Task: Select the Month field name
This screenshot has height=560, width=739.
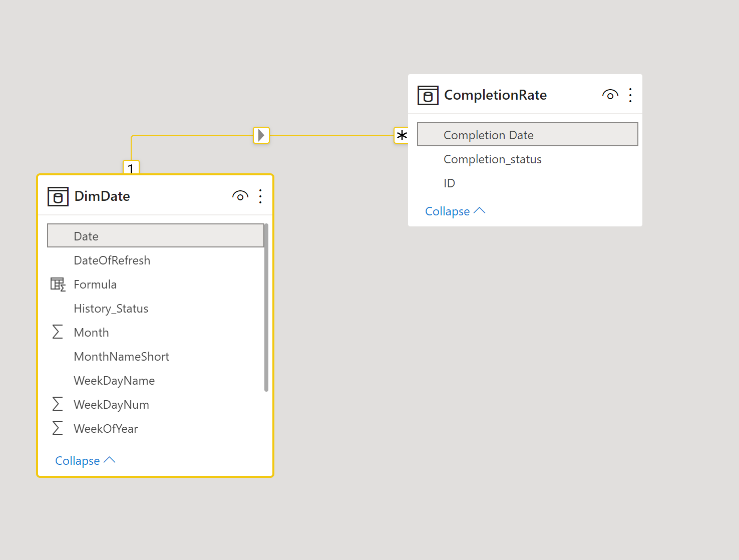Action: click(x=91, y=333)
